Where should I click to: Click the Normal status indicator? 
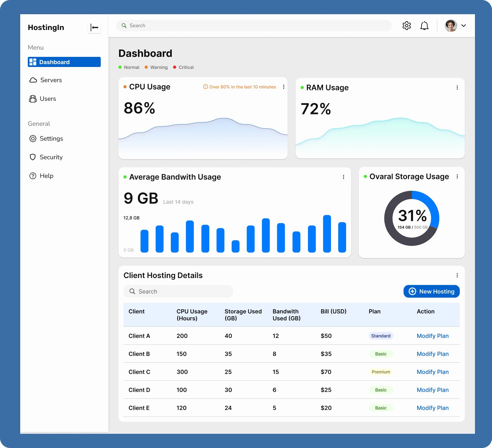click(129, 67)
